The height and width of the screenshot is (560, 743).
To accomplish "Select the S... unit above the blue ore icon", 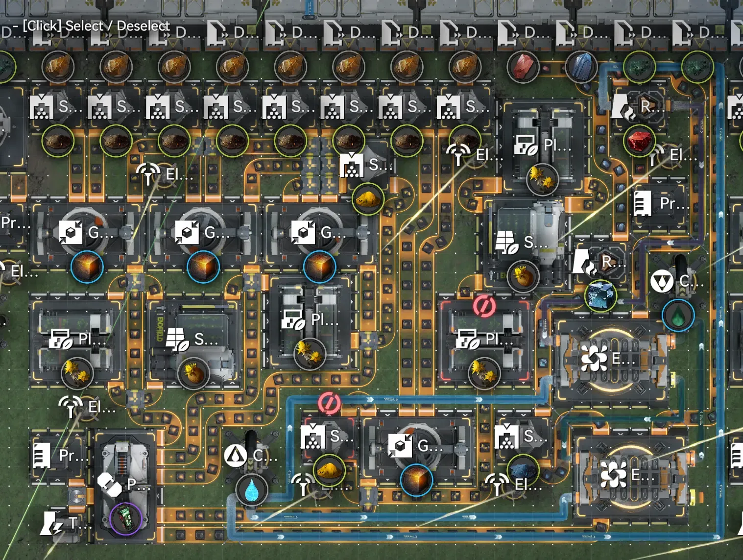I will [523, 436].
